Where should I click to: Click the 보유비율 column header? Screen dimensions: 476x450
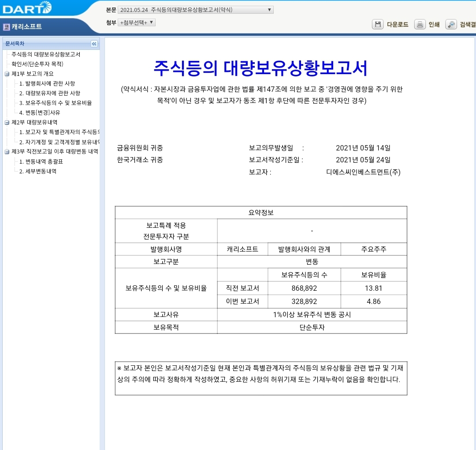point(374,275)
